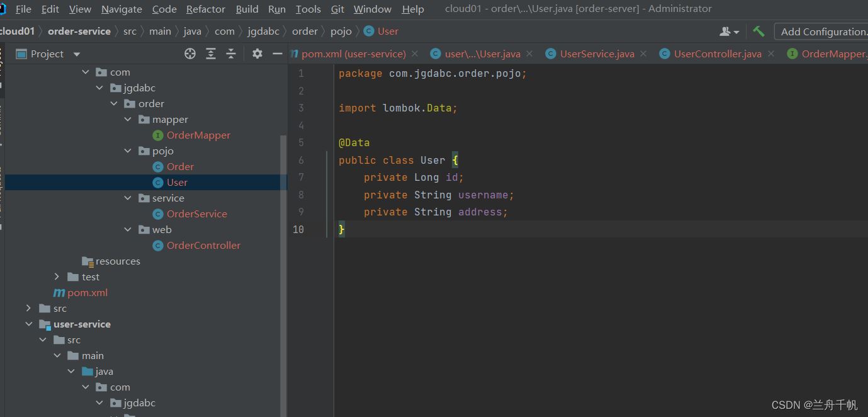
Task: Collapse the service package node
Action: (x=128, y=198)
